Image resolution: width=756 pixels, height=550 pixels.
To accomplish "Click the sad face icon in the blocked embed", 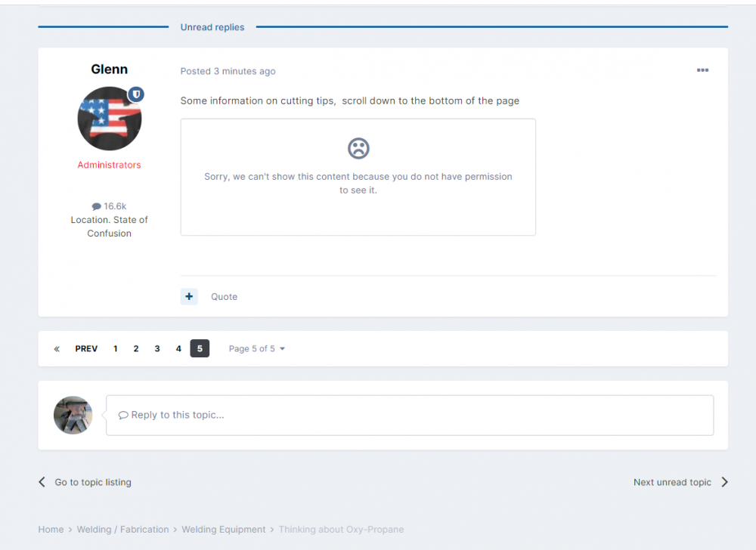I will (x=358, y=148).
